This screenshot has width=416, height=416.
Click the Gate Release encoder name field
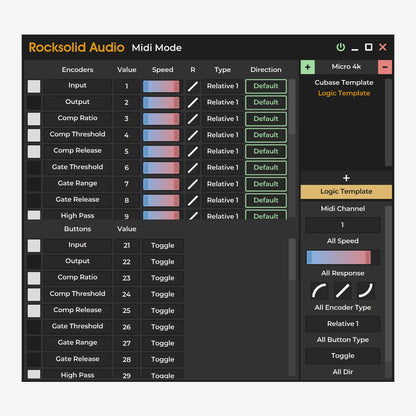pos(77,200)
